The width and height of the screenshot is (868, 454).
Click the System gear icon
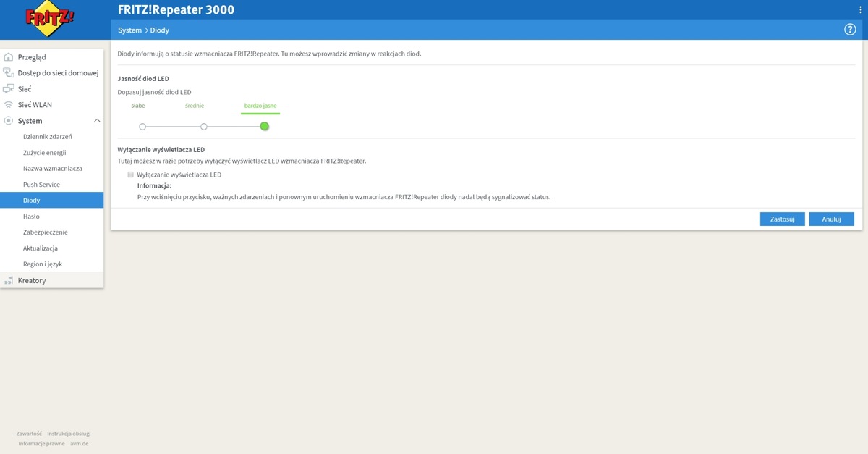coord(9,121)
